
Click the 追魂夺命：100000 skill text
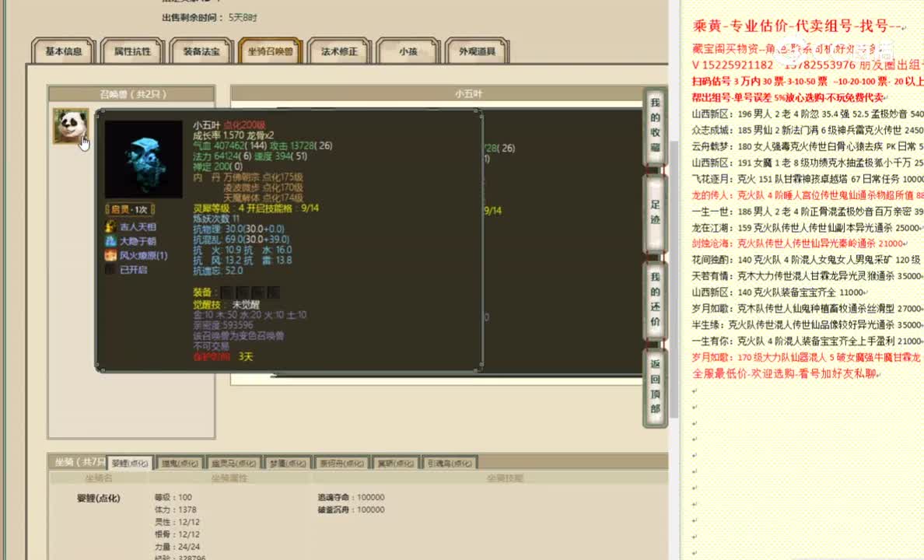tap(352, 497)
